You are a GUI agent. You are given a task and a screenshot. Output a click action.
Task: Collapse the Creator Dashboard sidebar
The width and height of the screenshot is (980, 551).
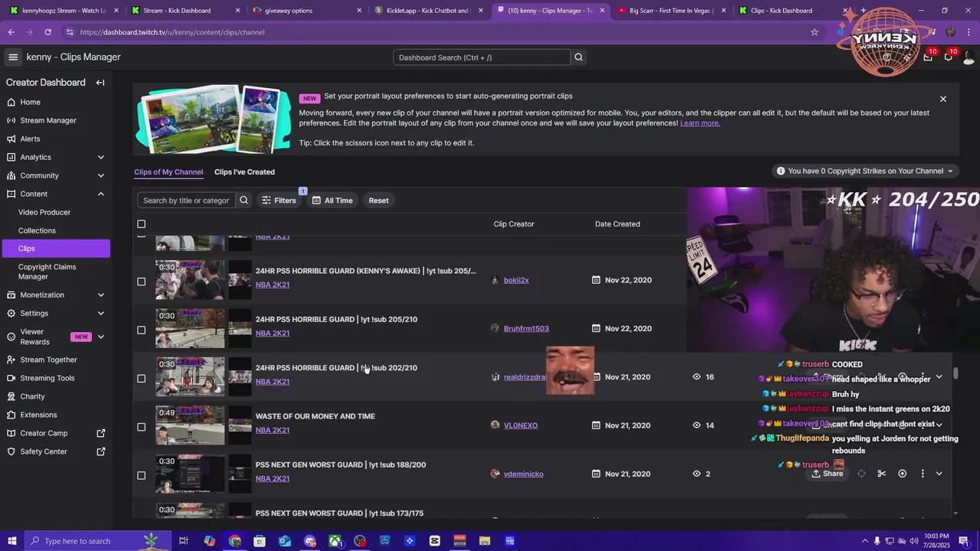[100, 83]
